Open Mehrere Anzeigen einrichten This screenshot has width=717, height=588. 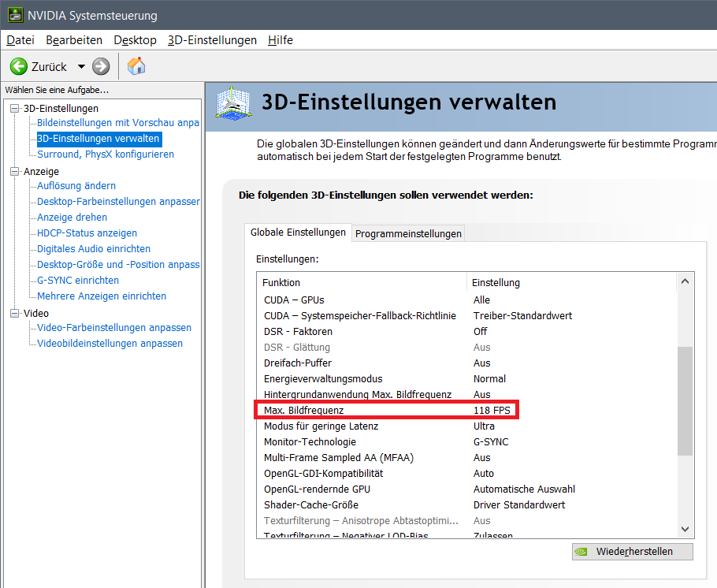pos(102,296)
